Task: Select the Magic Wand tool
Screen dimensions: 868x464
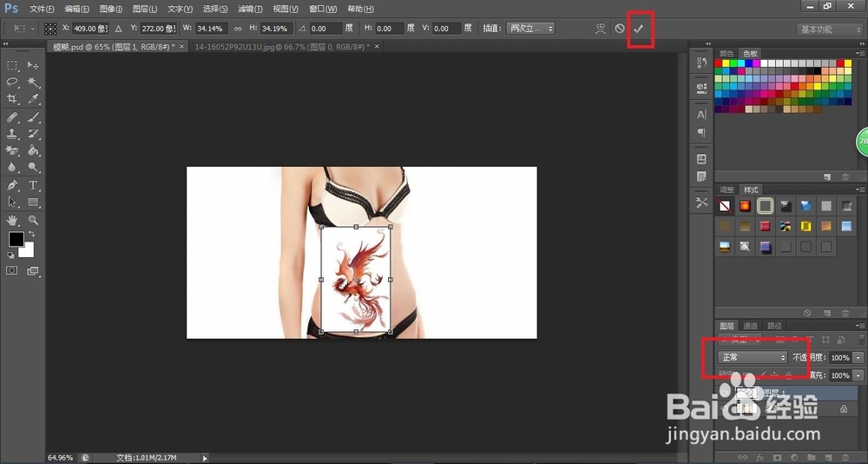Action: pyautogui.click(x=33, y=82)
